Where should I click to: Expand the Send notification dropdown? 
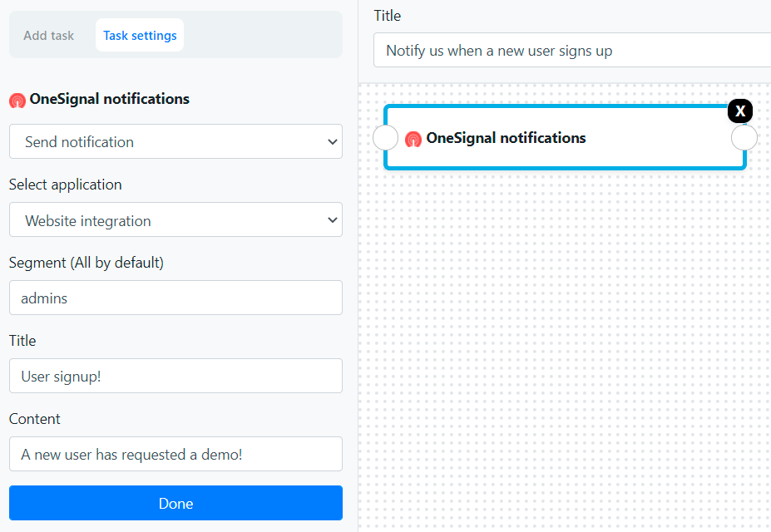(x=175, y=142)
